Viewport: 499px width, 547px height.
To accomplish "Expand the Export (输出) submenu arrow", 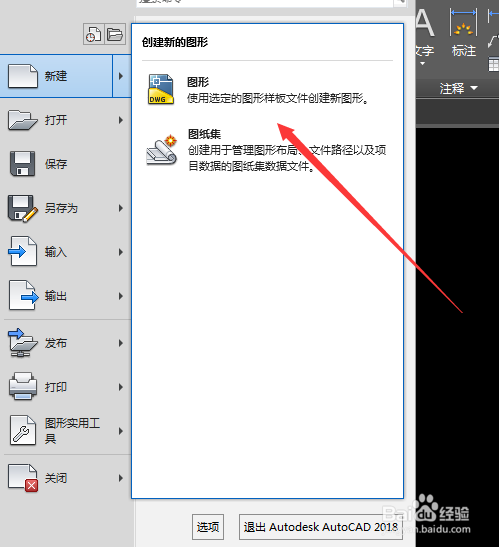I will pos(121,296).
